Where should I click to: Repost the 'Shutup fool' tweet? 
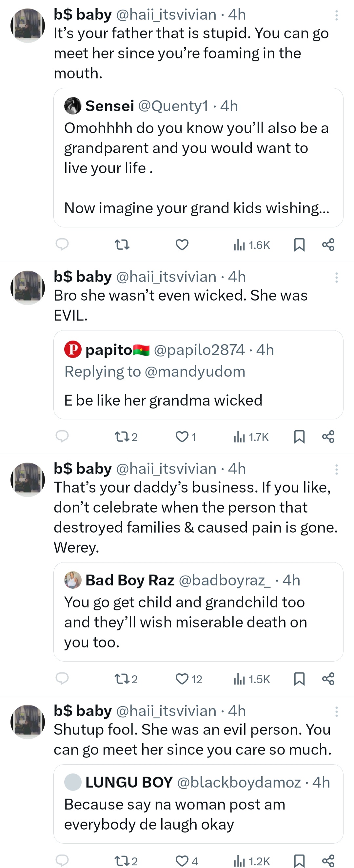(122, 861)
